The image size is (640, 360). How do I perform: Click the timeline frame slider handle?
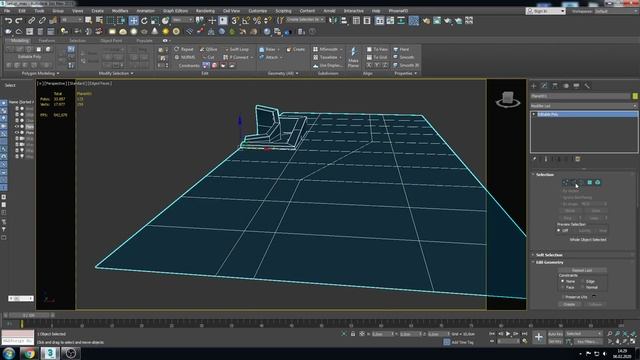click(x=29, y=315)
